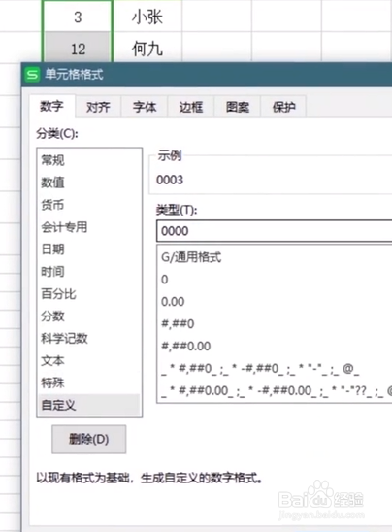The height and width of the screenshot is (532, 392).
Task: Open the 保护 tab
Action: (284, 107)
